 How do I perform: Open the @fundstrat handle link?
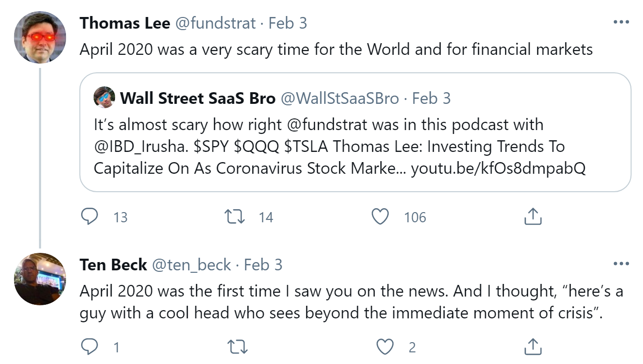215,23
